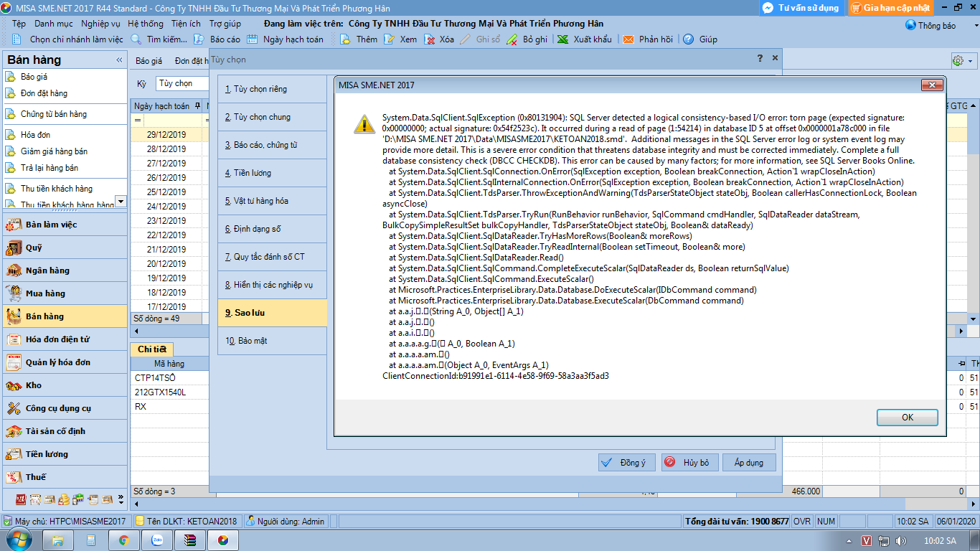Screen dimensions: 980x551
Task: Click the Đồng ý button
Action: [x=627, y=463]
